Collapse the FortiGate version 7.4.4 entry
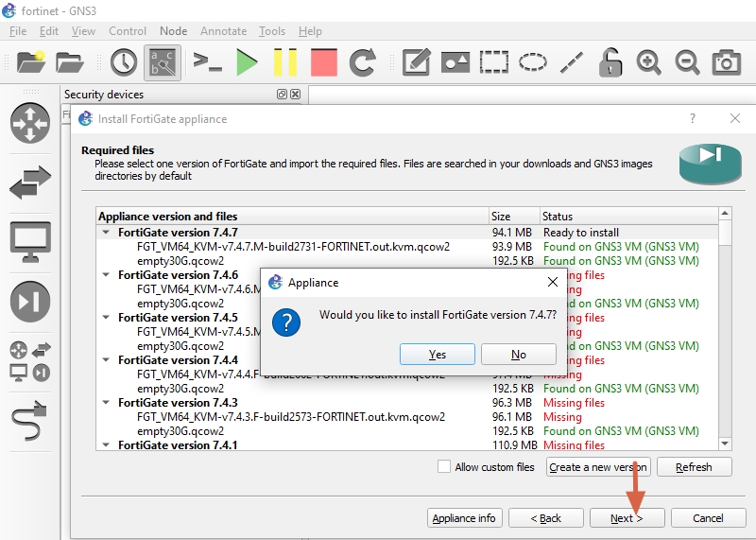756x540 pixels. pyautogui.click(x=106, y=359)
